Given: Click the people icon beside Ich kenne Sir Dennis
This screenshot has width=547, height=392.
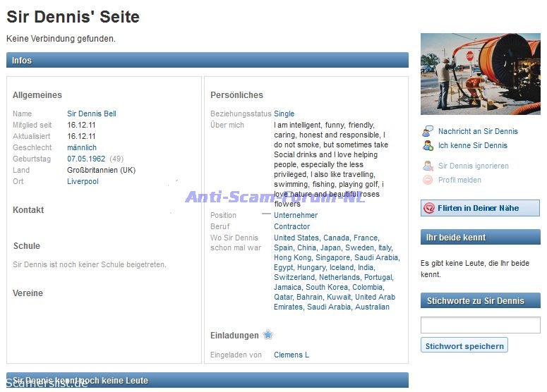Looking at the screenshot, I should (428, 145).
